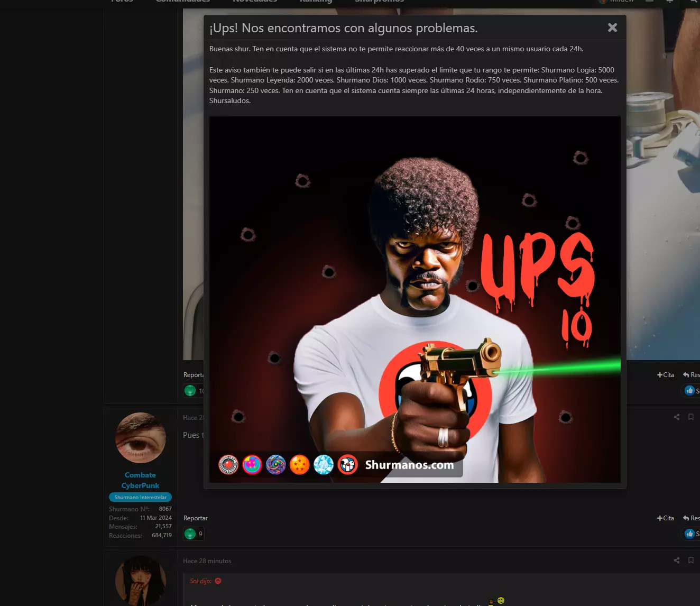This screenshot has height=606, width=700.
Task: Click thumbs-up icon in Combate CyberPunk's post footer
Action: [689, 534]
